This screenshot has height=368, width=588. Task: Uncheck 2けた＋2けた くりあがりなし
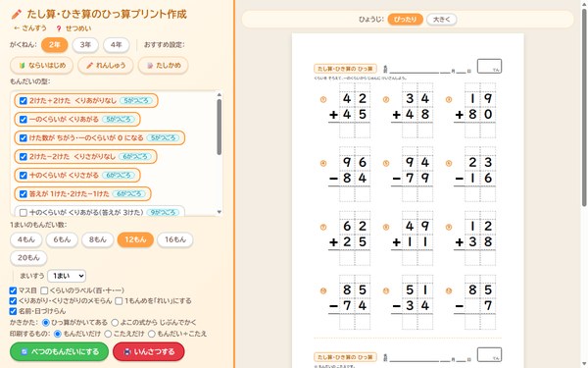coord(24,101)
